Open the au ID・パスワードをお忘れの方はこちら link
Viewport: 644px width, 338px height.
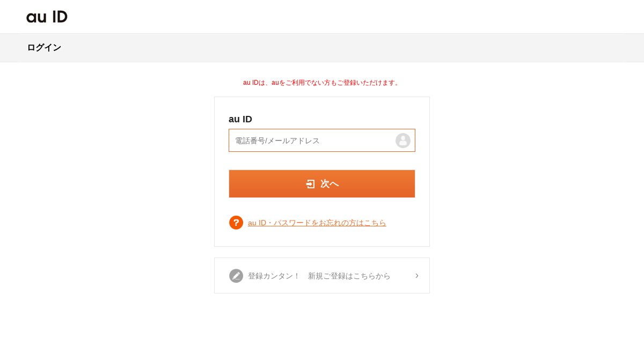coord(317,223)
